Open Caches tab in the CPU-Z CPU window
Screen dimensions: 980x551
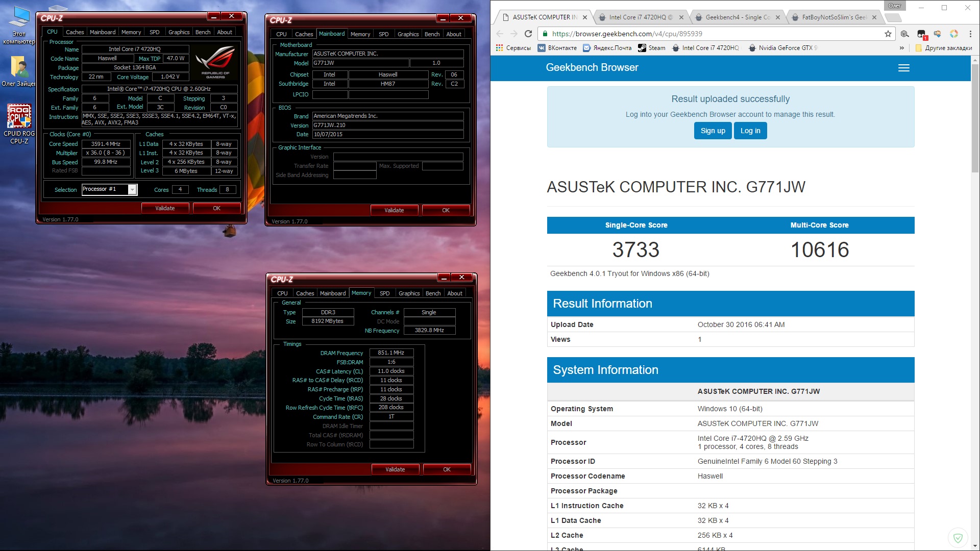click(75, 32)
